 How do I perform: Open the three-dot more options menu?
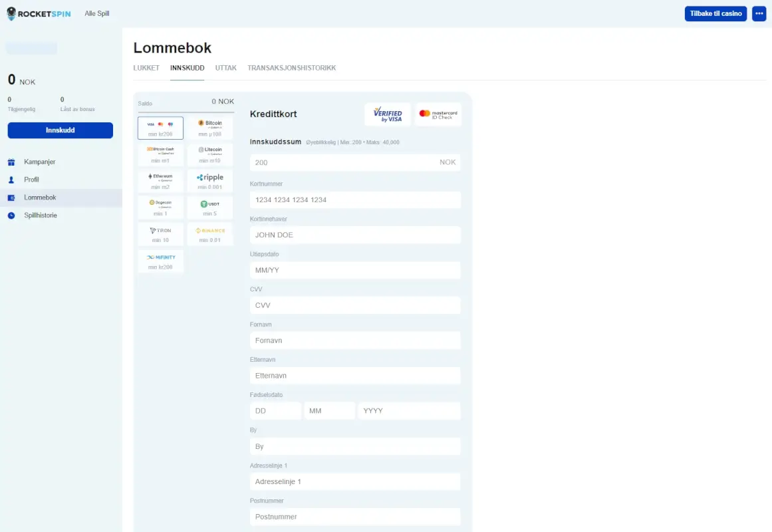[x=759, y=13]
